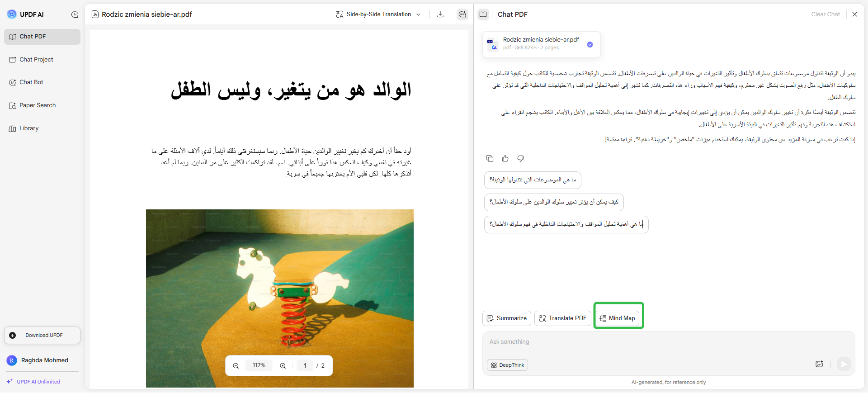This screenshot has width=868, height=393.
Task: Click the Download UPDF button
Action: click(42, 335)
